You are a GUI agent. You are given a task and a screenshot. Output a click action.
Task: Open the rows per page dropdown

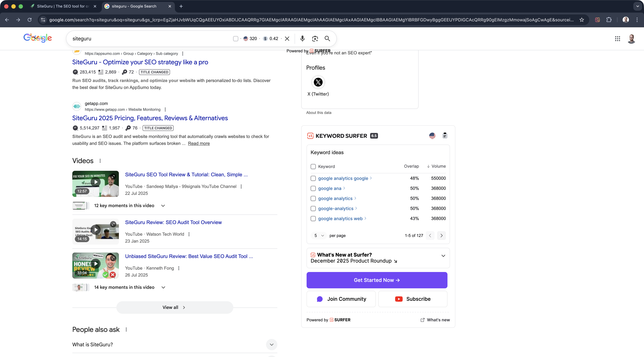[x=319, y=235]
